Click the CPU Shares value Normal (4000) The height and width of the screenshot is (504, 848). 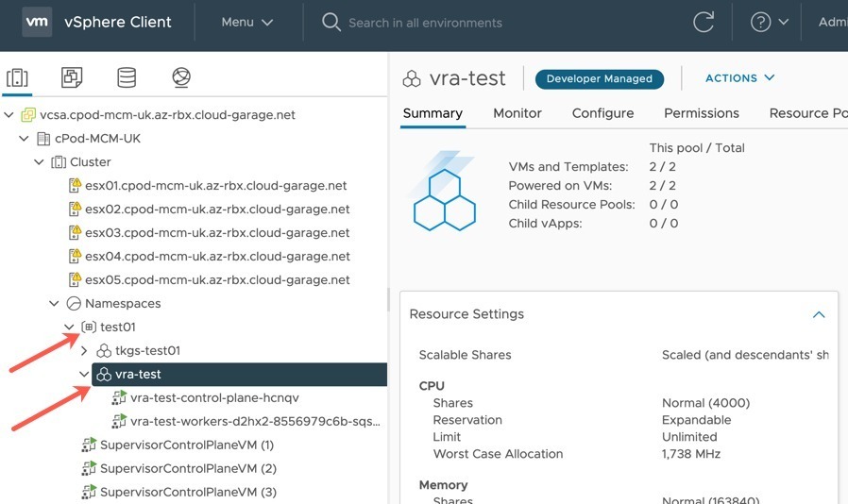click(x=705, y=403)
